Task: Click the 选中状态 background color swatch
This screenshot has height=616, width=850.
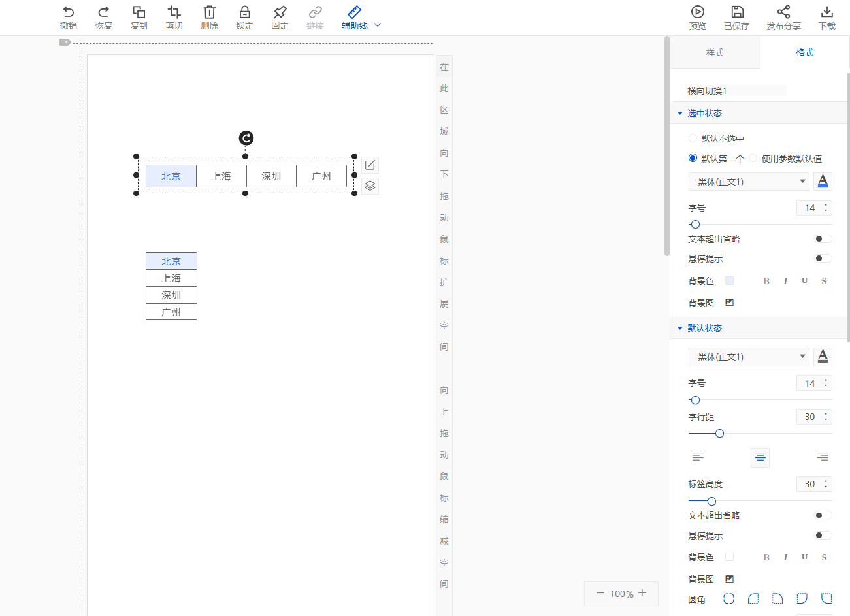Action: [x=730, y=281]
